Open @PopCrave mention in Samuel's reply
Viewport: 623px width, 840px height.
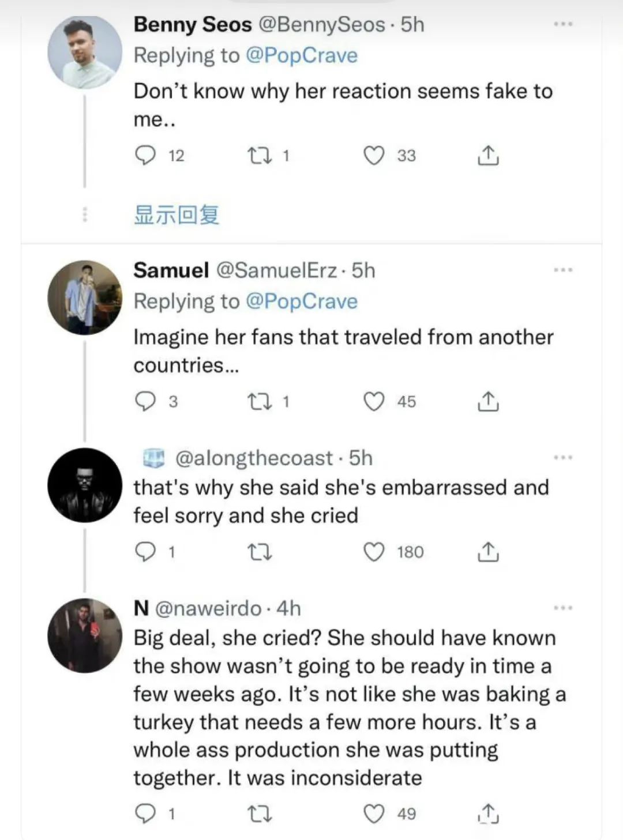click(x=301, y=301)
